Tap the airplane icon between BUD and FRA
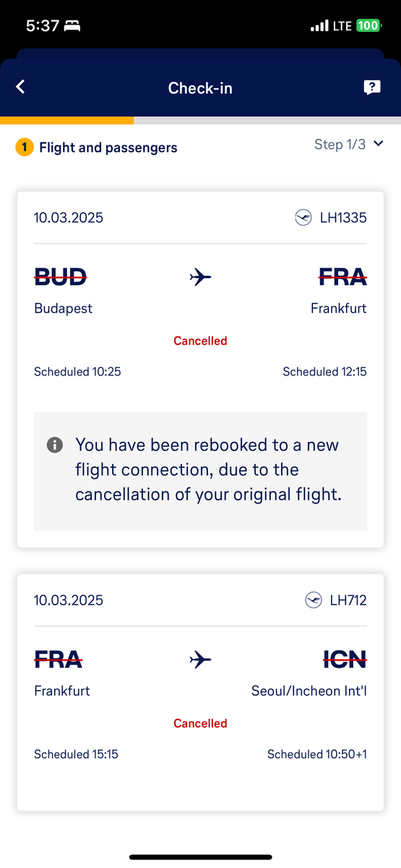The image size is (401, 868). tap(200, 276)
